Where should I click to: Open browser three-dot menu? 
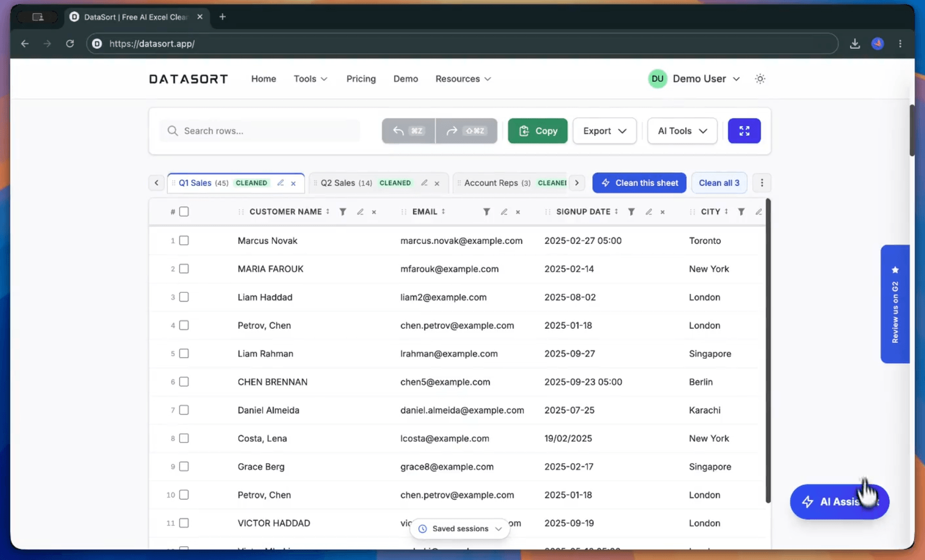900,44
